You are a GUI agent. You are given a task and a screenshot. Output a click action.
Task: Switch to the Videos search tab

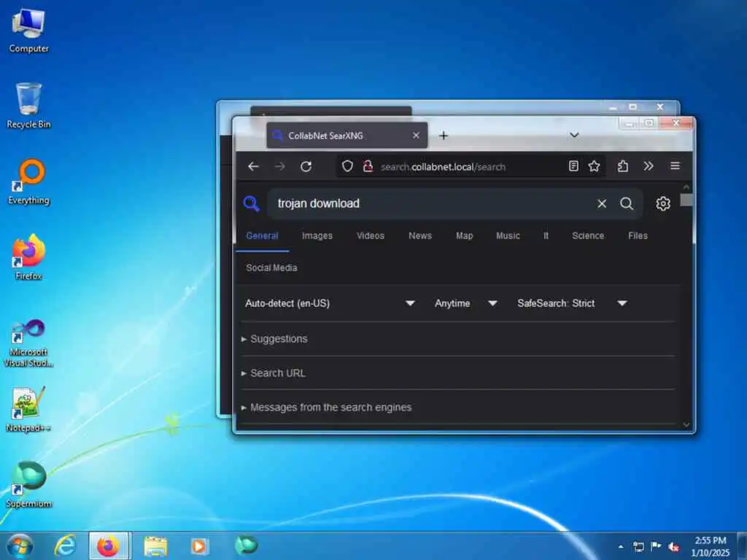(371, 236)
